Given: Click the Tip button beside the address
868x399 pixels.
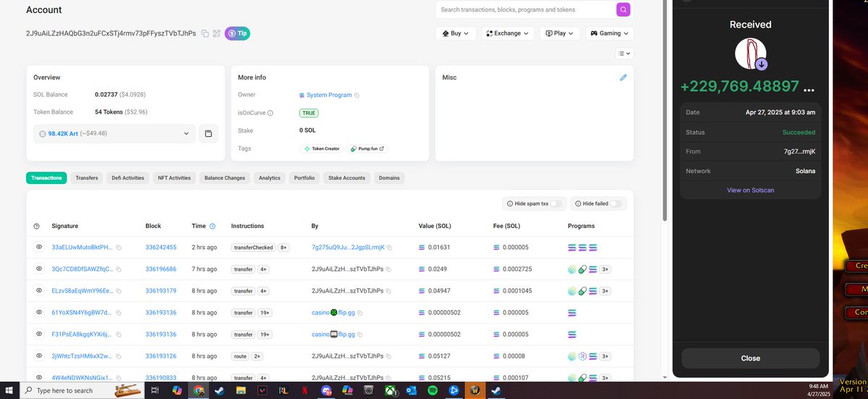Looking at the screenshot, I should 237,33.
